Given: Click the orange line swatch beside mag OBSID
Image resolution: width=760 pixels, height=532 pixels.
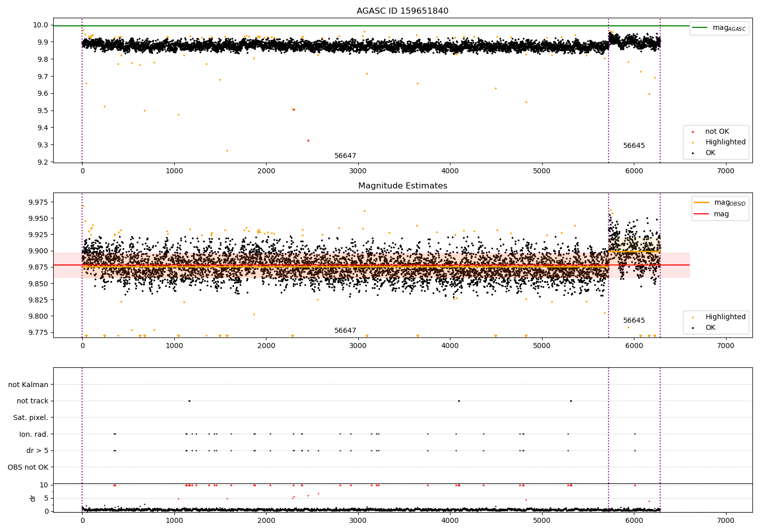Looking at the screenshot, I should [701, 203].
